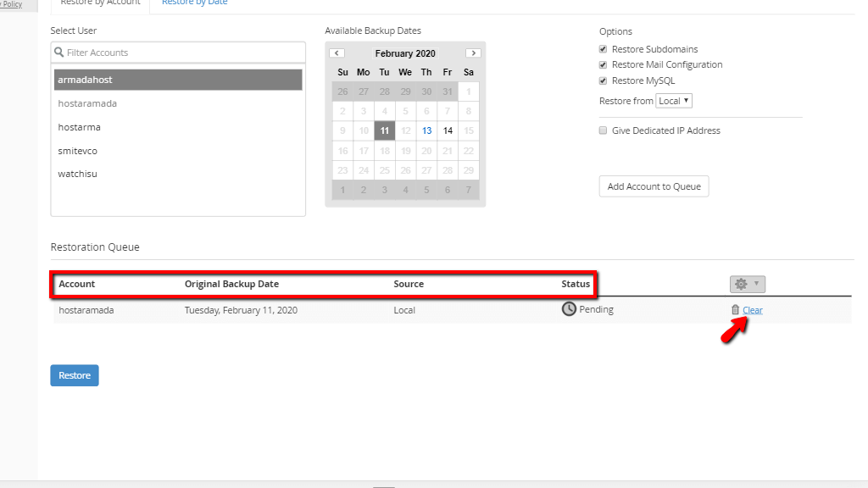This screenshot has width=868, height=488.
Task: Click the Pending clock status icon
Action: tap(569, 308)
